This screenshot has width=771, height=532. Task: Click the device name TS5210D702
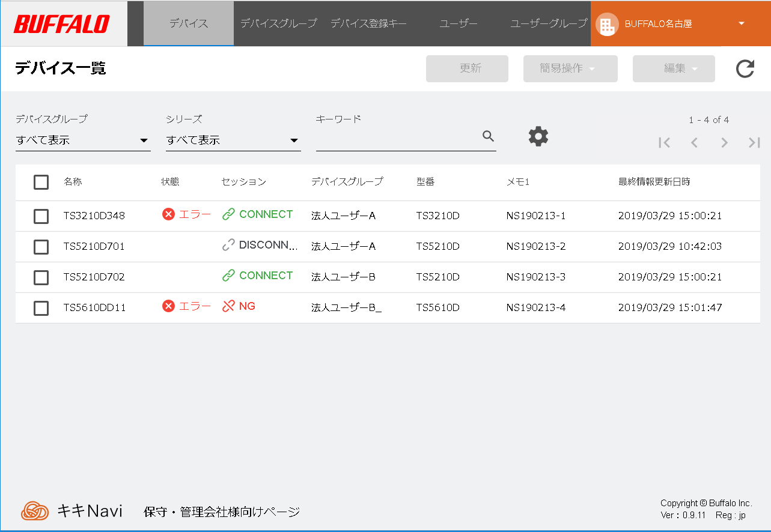tap(94, 277)
